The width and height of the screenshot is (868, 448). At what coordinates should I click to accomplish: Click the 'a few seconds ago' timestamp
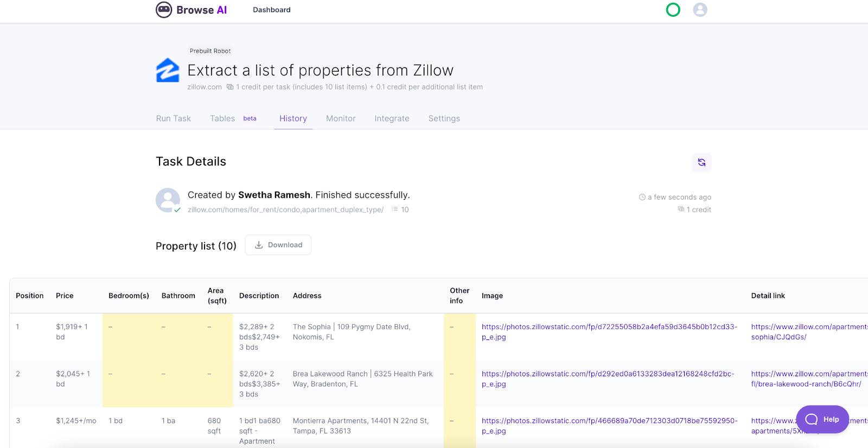point(679,197)
